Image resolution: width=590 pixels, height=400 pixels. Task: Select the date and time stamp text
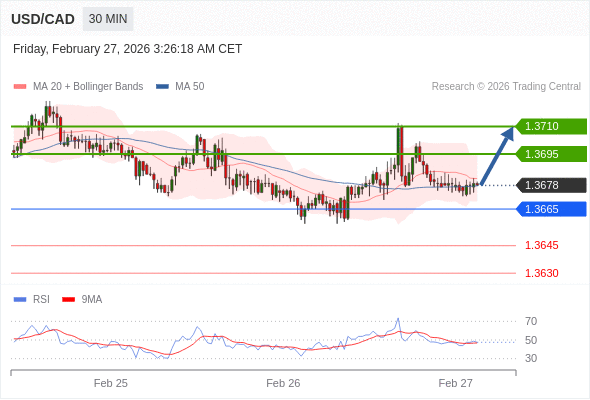point(127,49)
